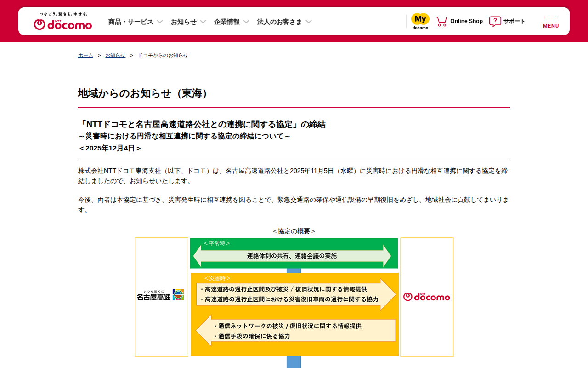Expand the 商品・サービス chevron

click(x=160, y=22)
